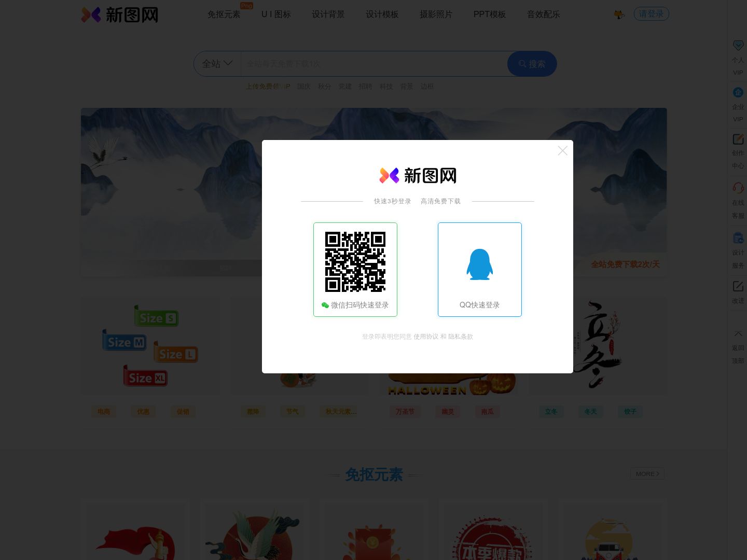This screenshot has width=747, height=560.
Task: Close the login dialog
Action: [x=562, y=150]
